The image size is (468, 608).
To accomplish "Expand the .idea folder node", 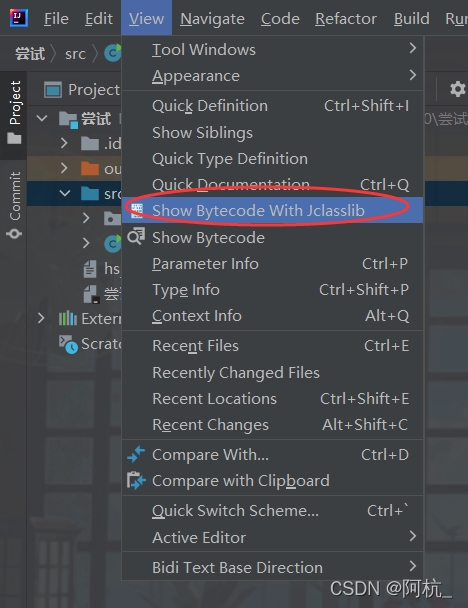I will tap(64, 143).
